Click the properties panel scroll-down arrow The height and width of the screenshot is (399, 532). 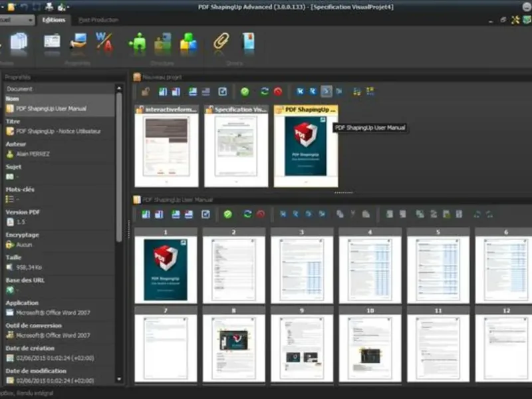point(119,379)
